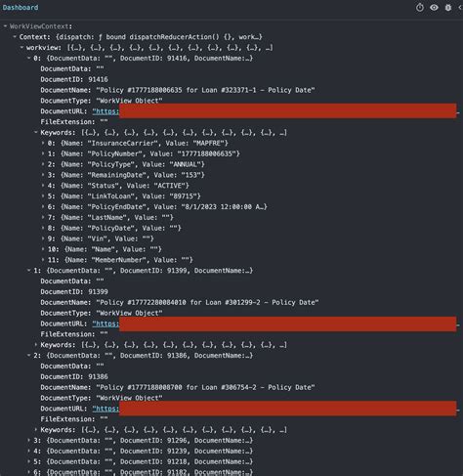The image size is (463, 476).
Task: Expand the Keywords array under document 91386
Action: 36,430
